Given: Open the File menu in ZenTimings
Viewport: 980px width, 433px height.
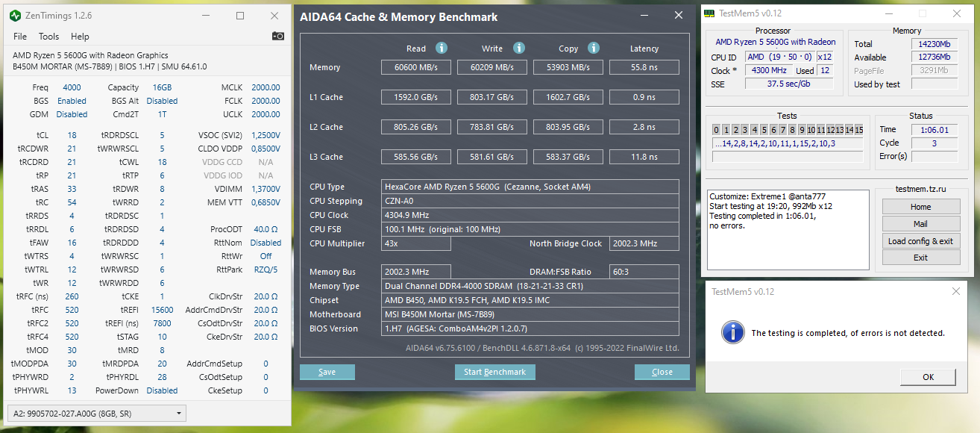Looking at the screenshot, I should [20, 36].
